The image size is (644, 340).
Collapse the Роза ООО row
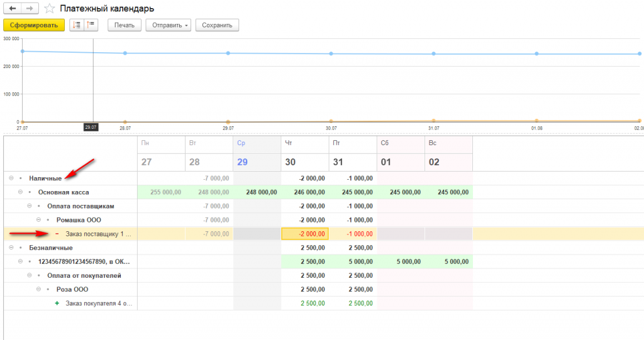click(38, 289)
